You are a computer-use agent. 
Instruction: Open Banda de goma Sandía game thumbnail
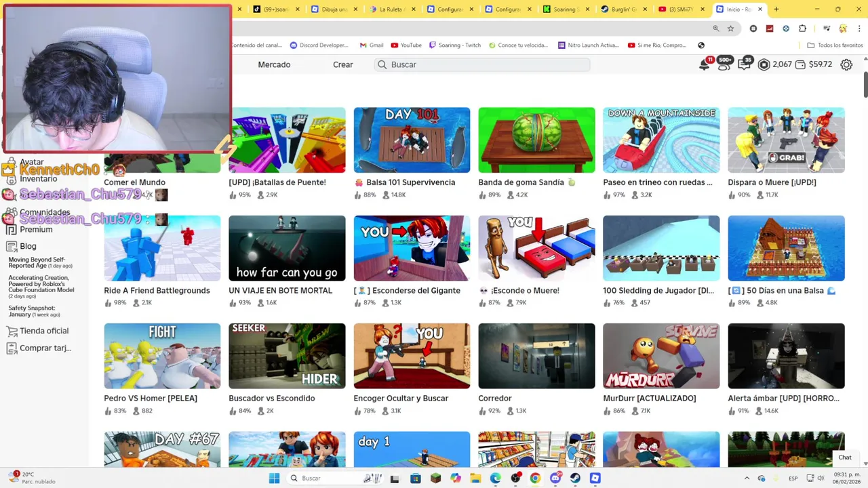coord(536,140)
